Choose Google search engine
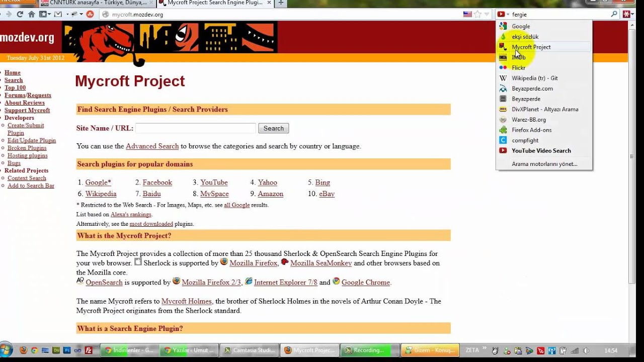Image resolution: width=644 pixels, height=362 pixels. (544, 26)
